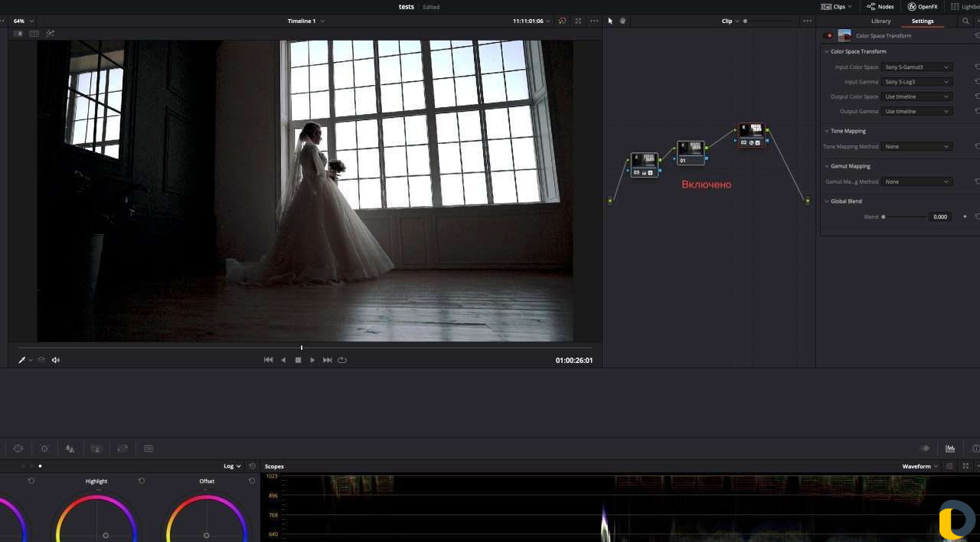This screenshot has width=980, height=542.
Task: Reset the Offset color wheel
Action: pos(252,481)
